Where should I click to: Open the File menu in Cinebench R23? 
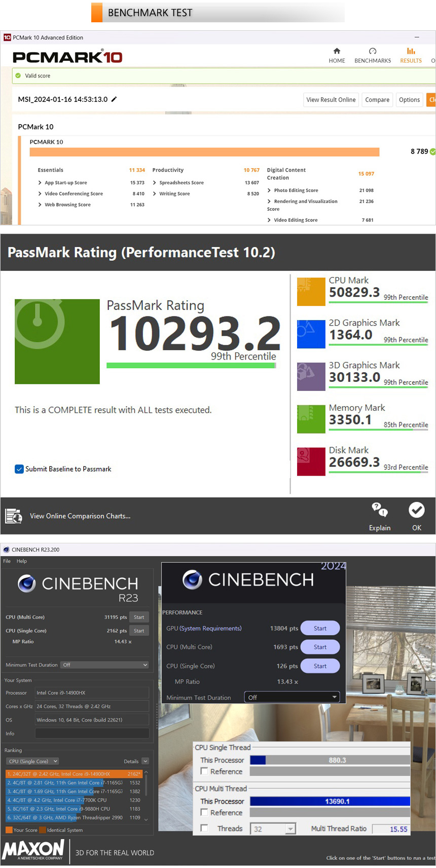tap(7, 561)
